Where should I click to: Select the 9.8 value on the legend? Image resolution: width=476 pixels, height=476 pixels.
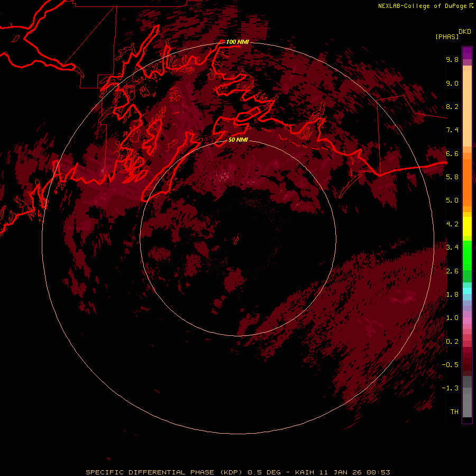click(x=452, y=59)
